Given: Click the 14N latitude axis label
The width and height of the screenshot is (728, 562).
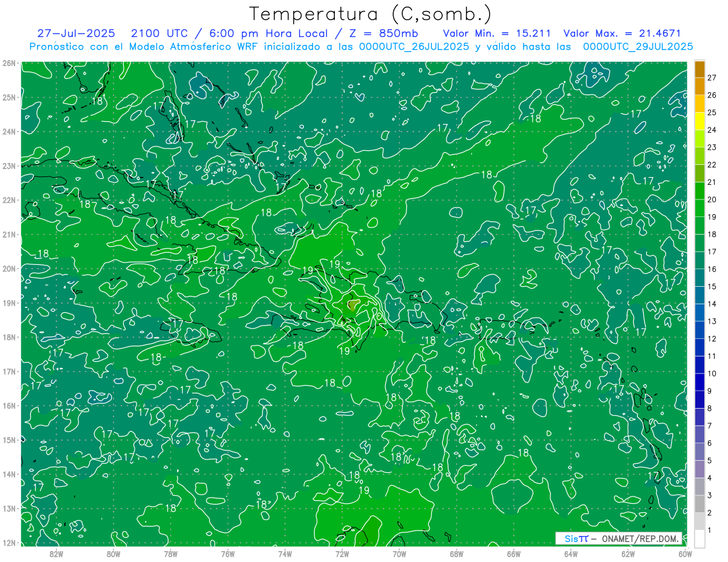Looking at the screenshot, I should (x=9, y=474).
